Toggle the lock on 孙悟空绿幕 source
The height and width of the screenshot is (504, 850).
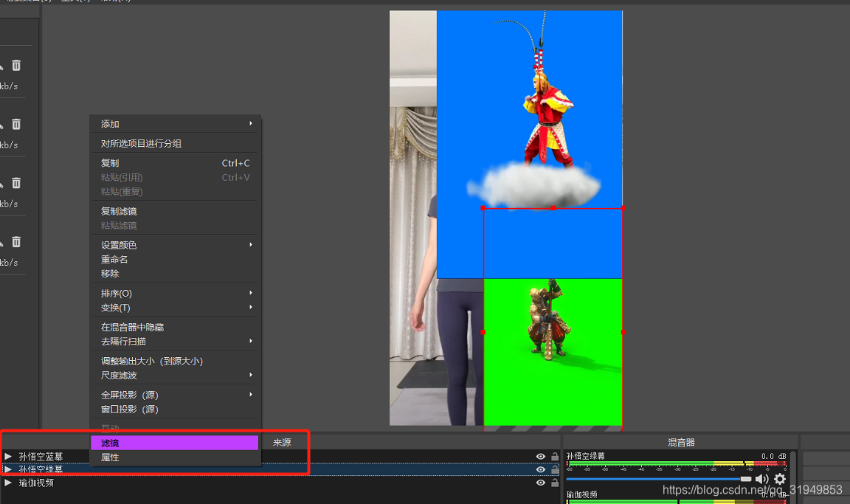(x=555, y=469)
